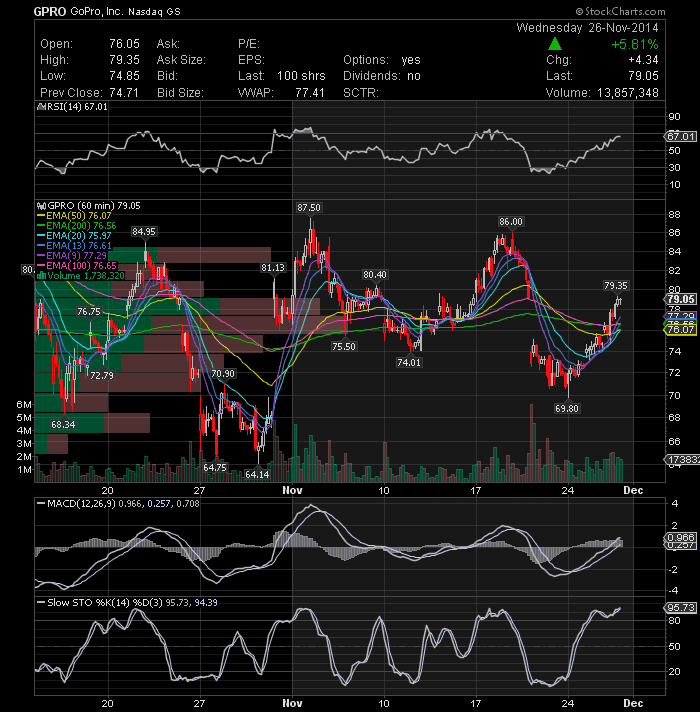Viewport: 700px width, 712px height.
Task: Click the yellow 76.07 tag on right axis
Action: [681, 330]
